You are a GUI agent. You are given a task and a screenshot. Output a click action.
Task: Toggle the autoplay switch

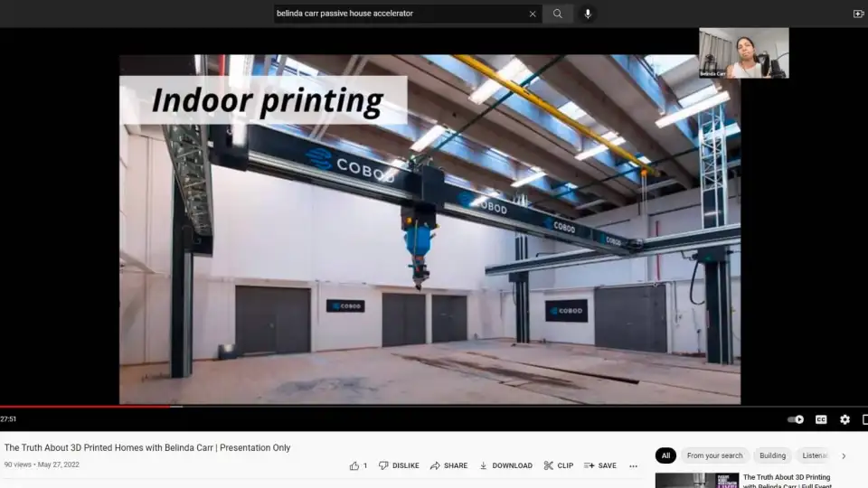click(796, 419)
